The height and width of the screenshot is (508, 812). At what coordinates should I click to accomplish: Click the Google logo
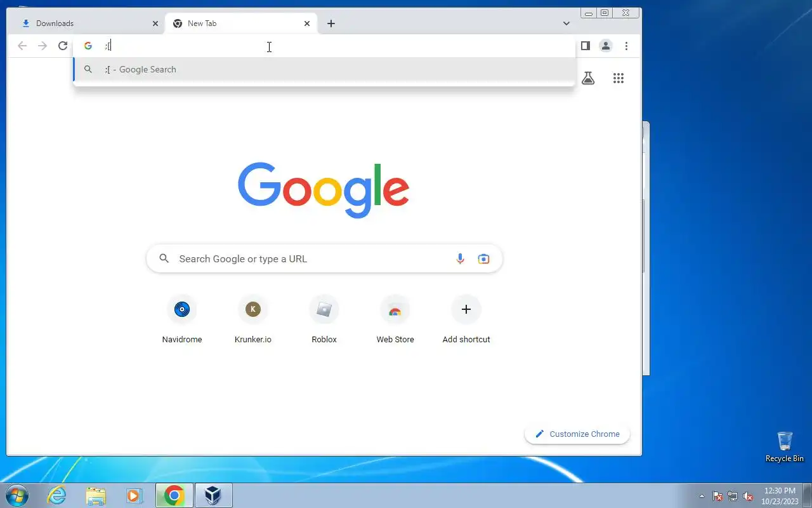[x=324, y=189]
